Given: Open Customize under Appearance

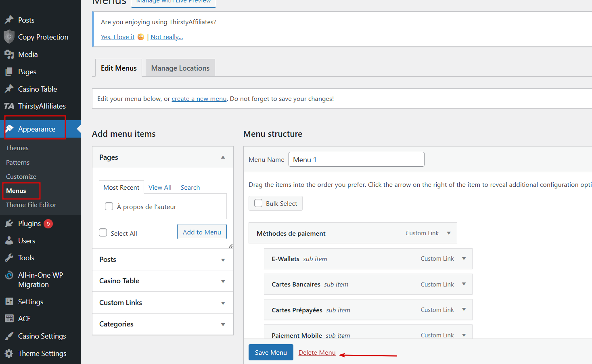Looking at the screenshot, I should [21, 176].
